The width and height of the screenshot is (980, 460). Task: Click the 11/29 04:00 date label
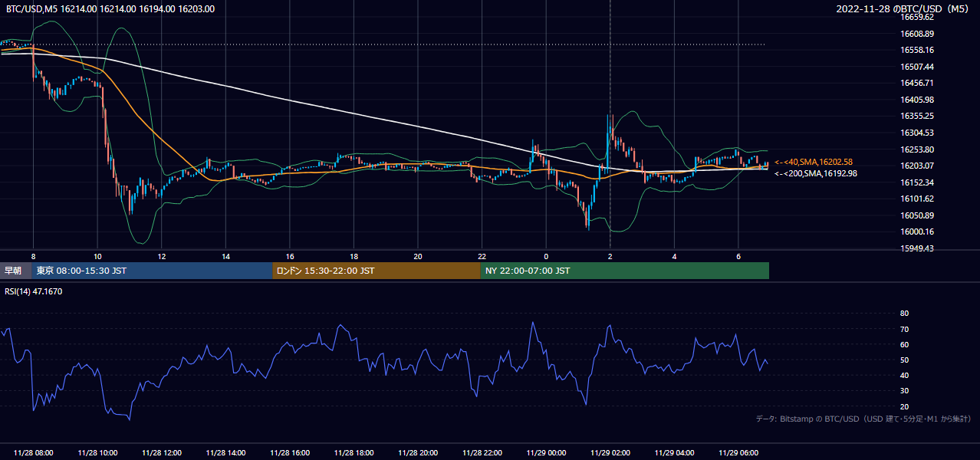674,452
